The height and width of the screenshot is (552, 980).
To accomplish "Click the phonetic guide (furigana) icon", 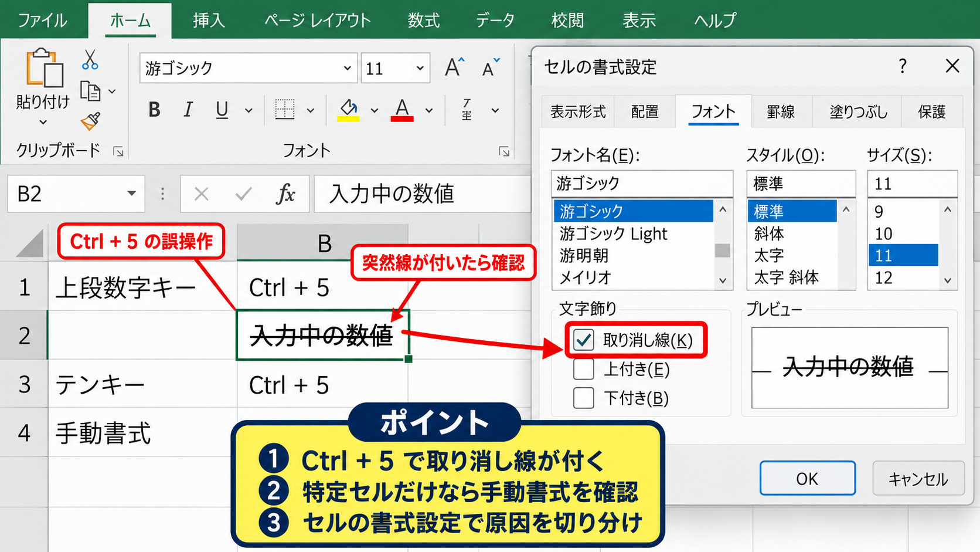I will (x=467, y=110).
